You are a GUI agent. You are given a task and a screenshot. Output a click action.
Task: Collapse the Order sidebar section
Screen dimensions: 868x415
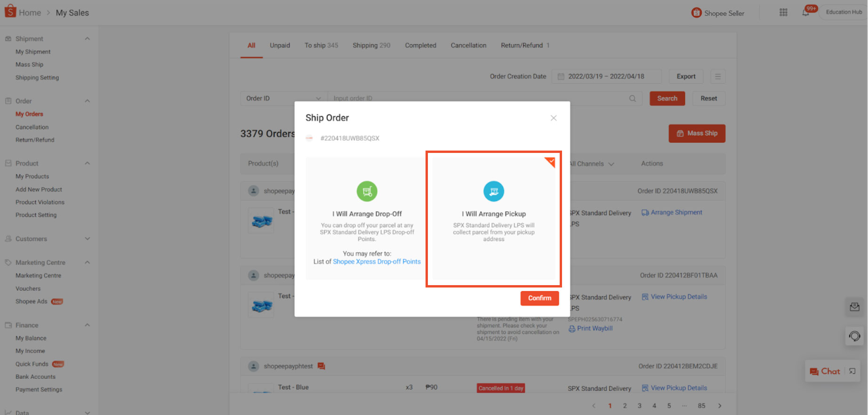[87, 101]
